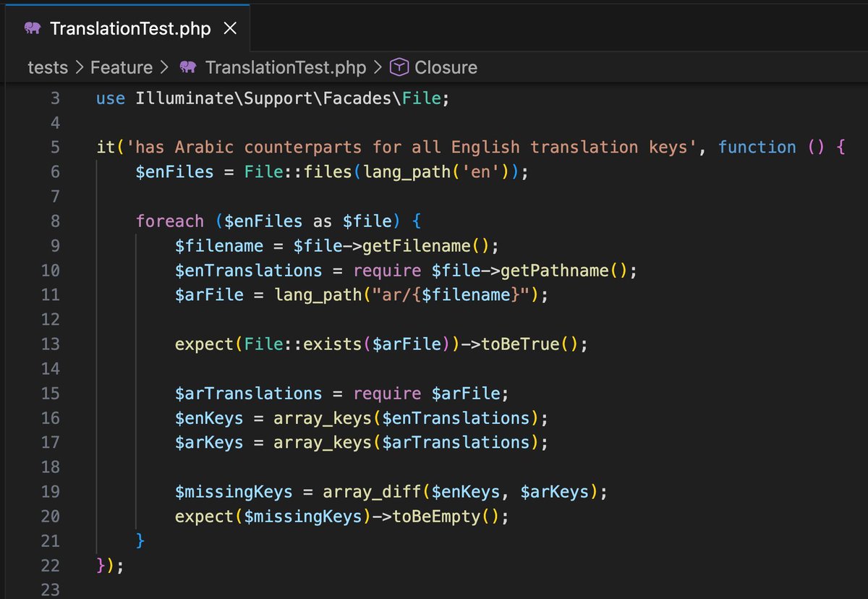Click the getFilename() method call
Image resolution: width=868 pixels, height=599 pixels.
pyautogui.click(x=426, y=246)
